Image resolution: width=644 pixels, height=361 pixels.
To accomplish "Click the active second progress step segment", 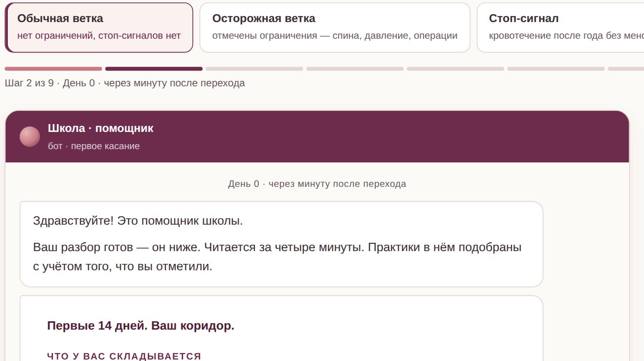I will pos(154,69).
